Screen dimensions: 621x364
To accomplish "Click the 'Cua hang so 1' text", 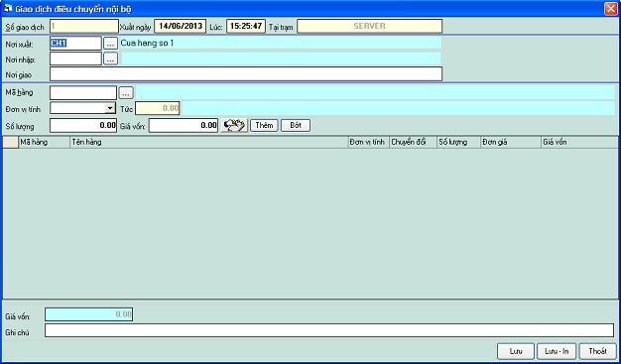I will click(147, 44).
